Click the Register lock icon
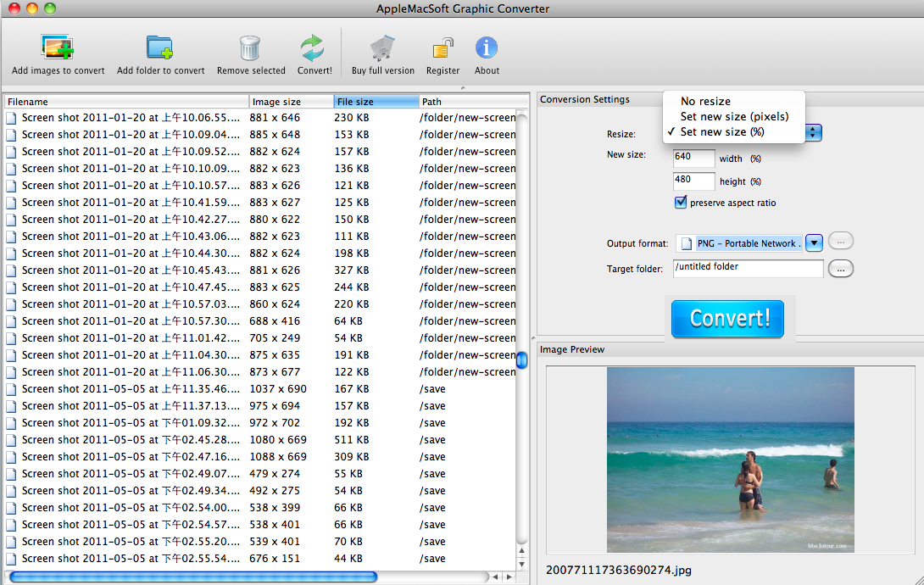924x585 pixels. (443, 48)
